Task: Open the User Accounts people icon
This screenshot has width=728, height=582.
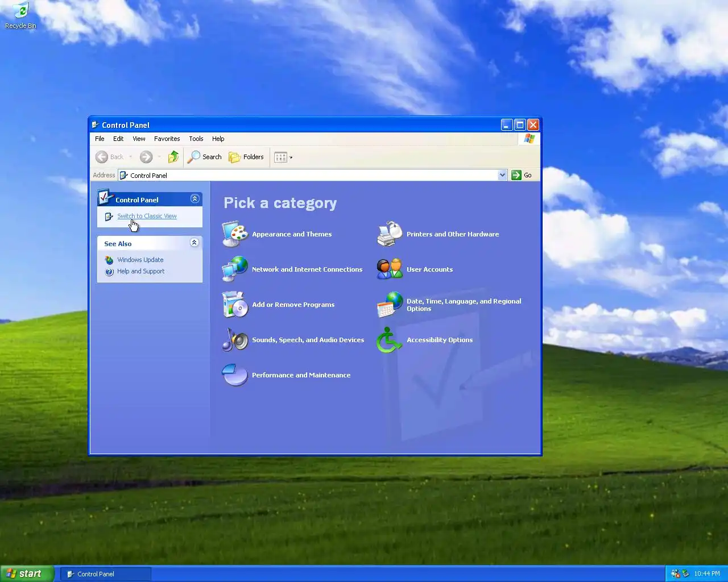Action: coord(390,269)
